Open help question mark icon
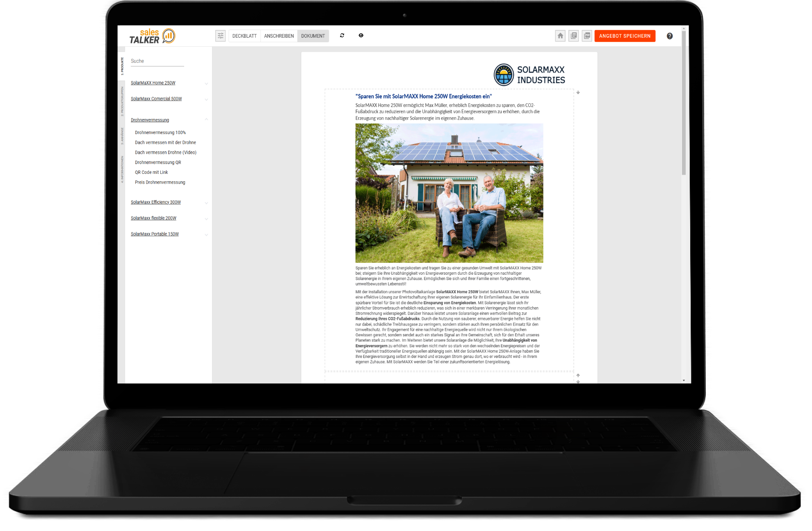This screenshot has height=531, width=812. pos(670,36)
